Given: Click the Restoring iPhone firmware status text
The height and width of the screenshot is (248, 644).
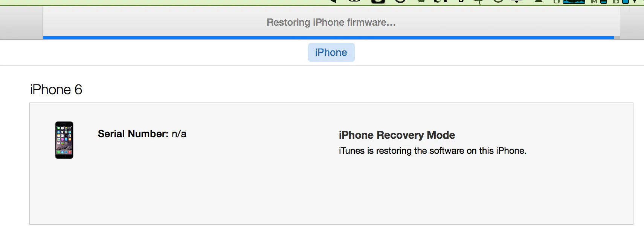Looking at the screenshot, I should [331, 22].
